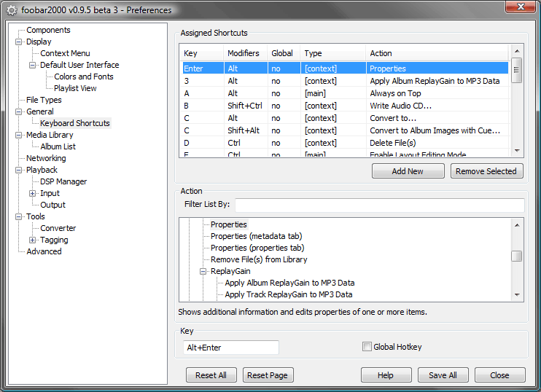This screenshot has height=392, width=541.
Task: Click the Alt+Enter key input box
Action: tap(230, 348)
